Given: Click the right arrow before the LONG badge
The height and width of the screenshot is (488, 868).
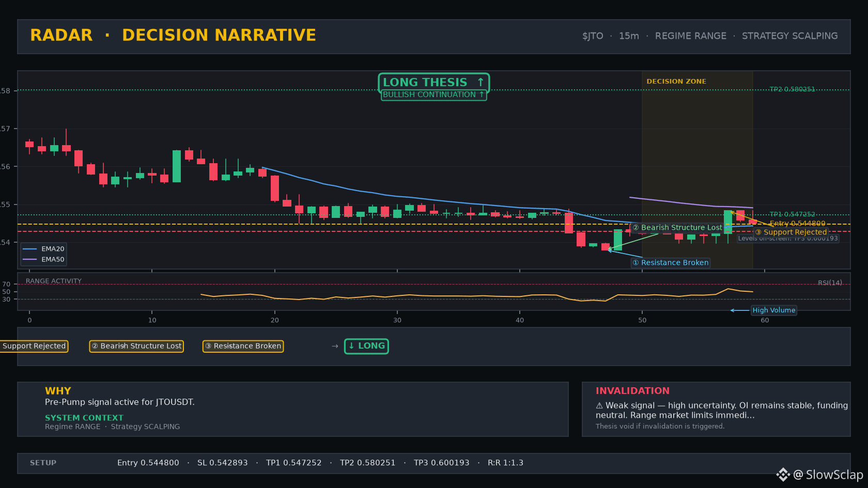Looking at the screenshot, I should coord(335,346).
